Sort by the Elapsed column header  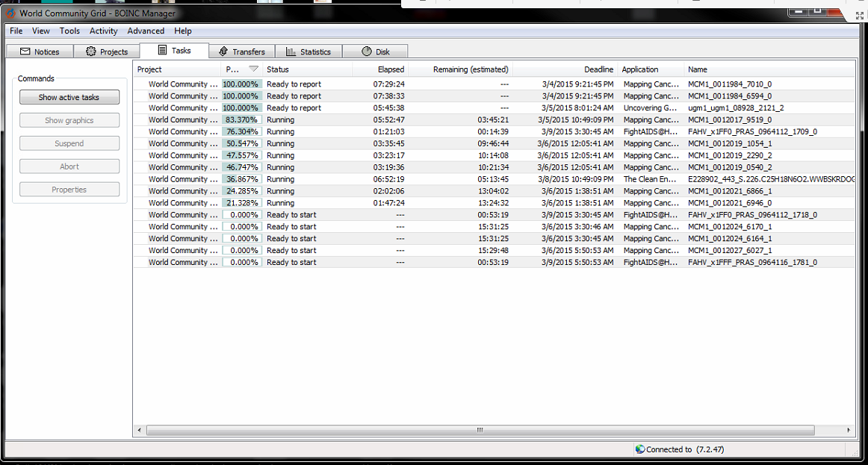(x=380, y=69)
